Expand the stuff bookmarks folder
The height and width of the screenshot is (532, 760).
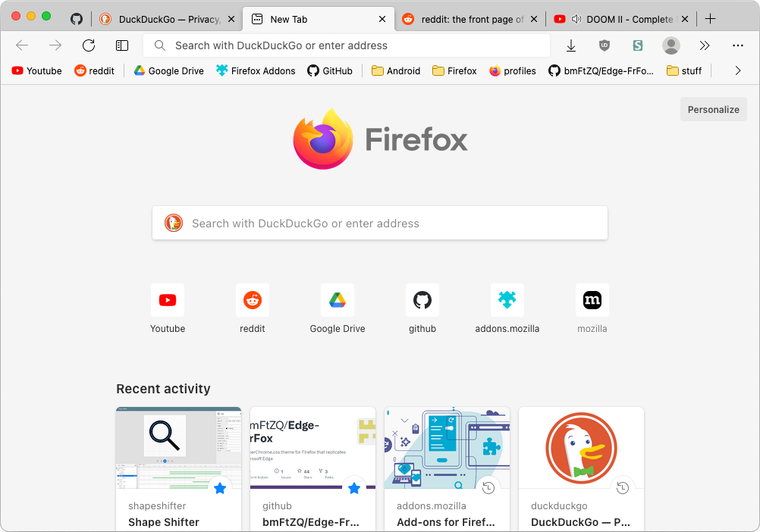point(684,70)
